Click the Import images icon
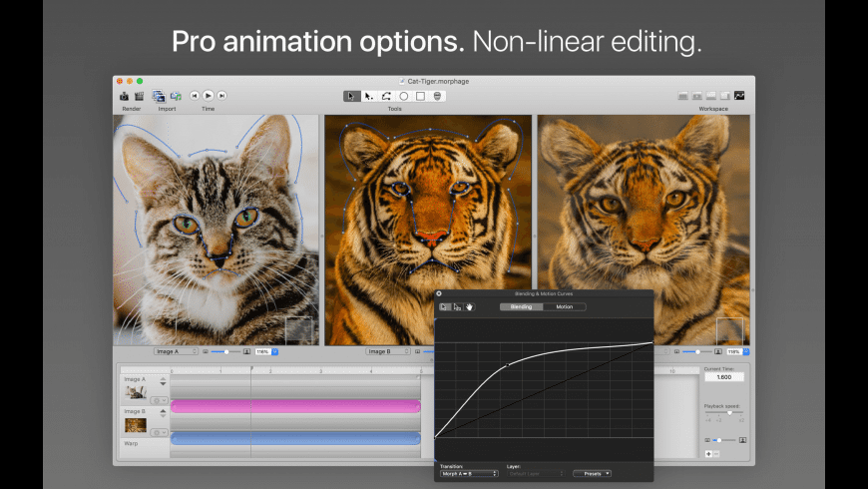This screenshot has width=868, height=489. (159, 97)
